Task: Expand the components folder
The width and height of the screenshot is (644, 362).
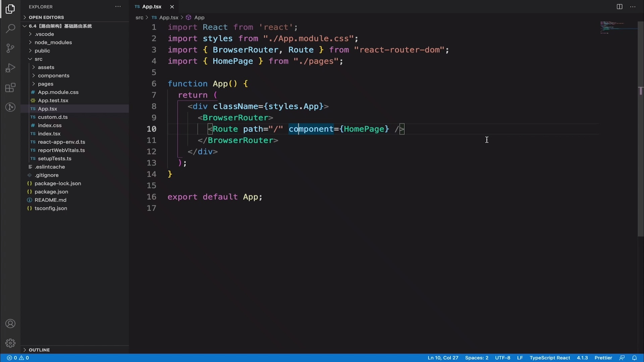Action: [54, 75]
